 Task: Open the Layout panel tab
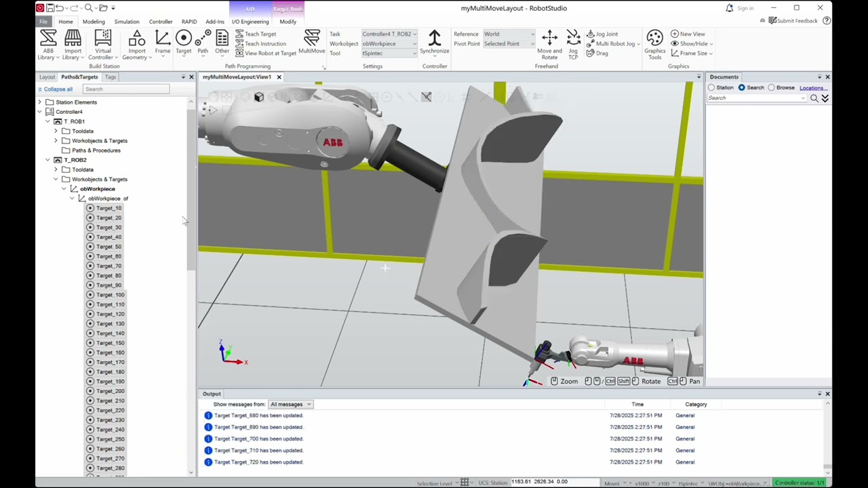[47, 77]
